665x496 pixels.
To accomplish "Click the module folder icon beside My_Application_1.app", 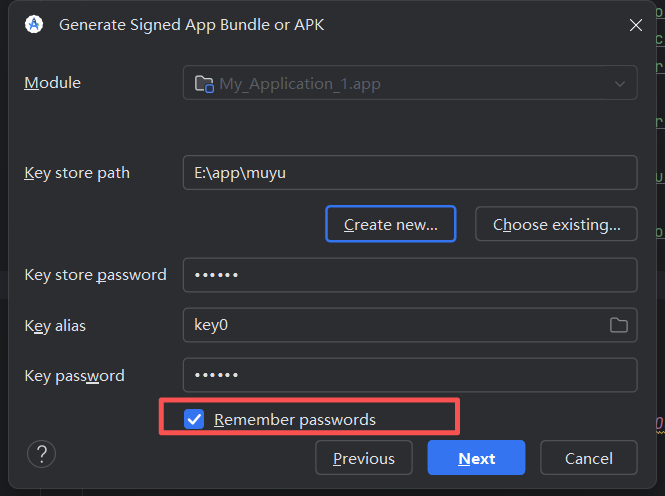I will pyautogui.click(x=203, y=83).
